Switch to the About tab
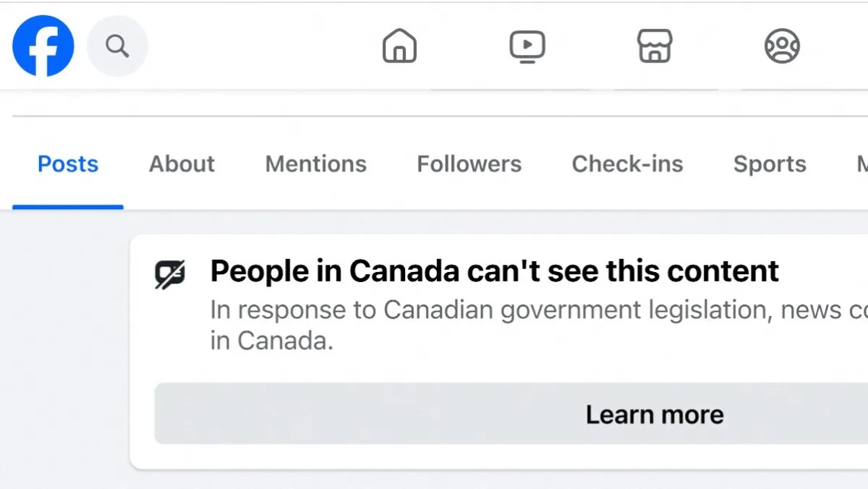 (x=182, y=164)
